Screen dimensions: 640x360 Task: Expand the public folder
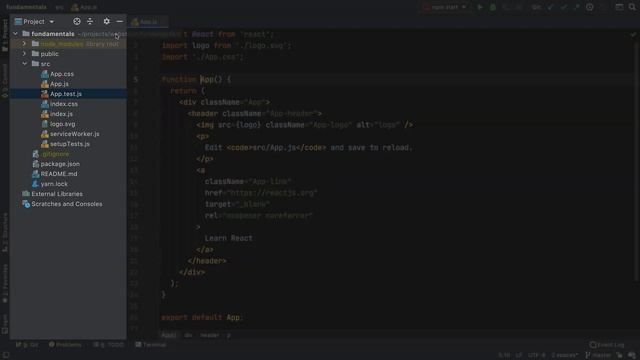coord(24,54)
